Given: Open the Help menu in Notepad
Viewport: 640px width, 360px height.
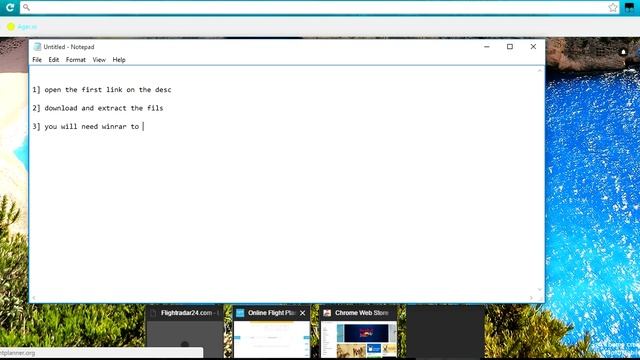Looking at the screenshot, I should tap(119, 60).
